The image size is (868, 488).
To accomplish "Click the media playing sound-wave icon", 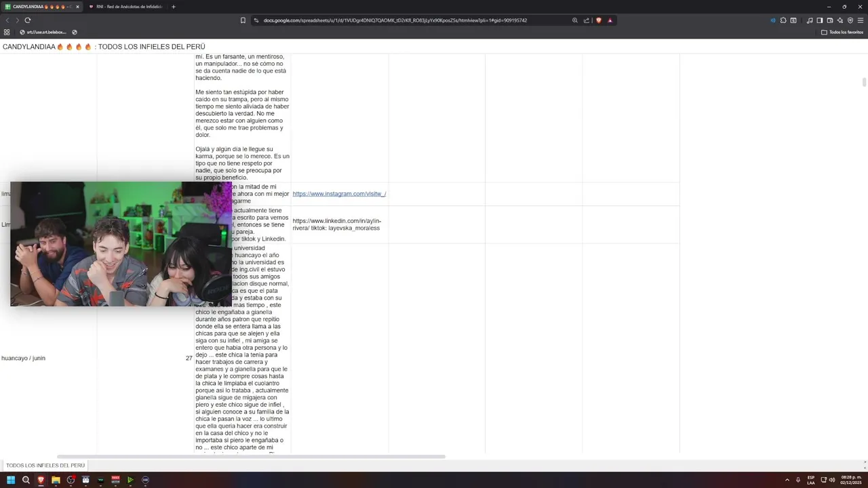I will pos(773,20).
